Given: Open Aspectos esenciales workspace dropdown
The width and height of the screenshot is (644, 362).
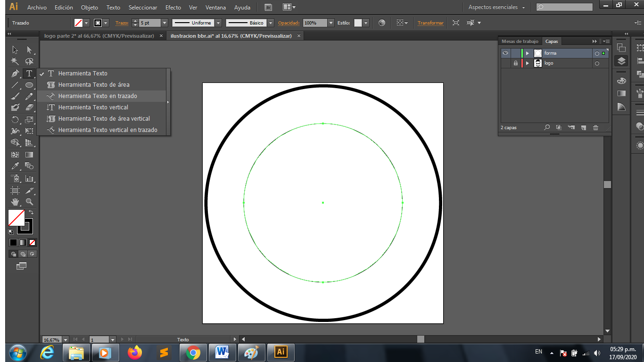Looking at the screenshot, I should 496,8.
